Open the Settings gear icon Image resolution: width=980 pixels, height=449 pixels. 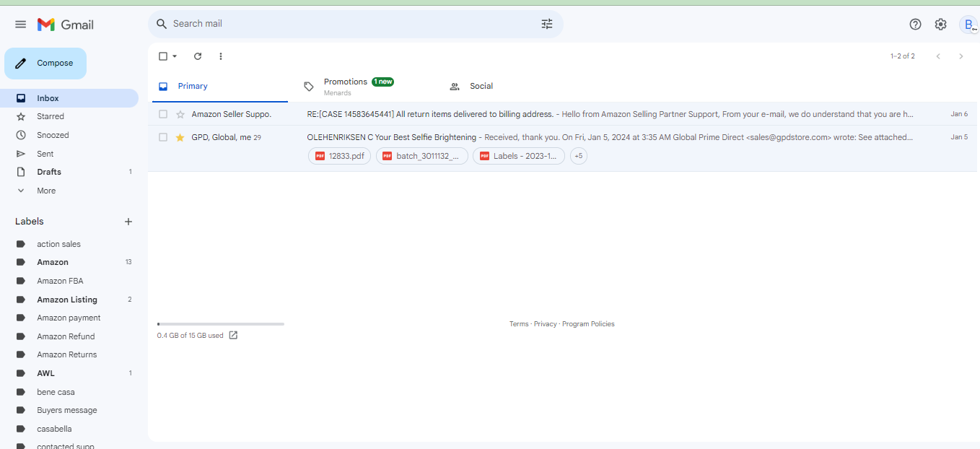tap(940, 25)
